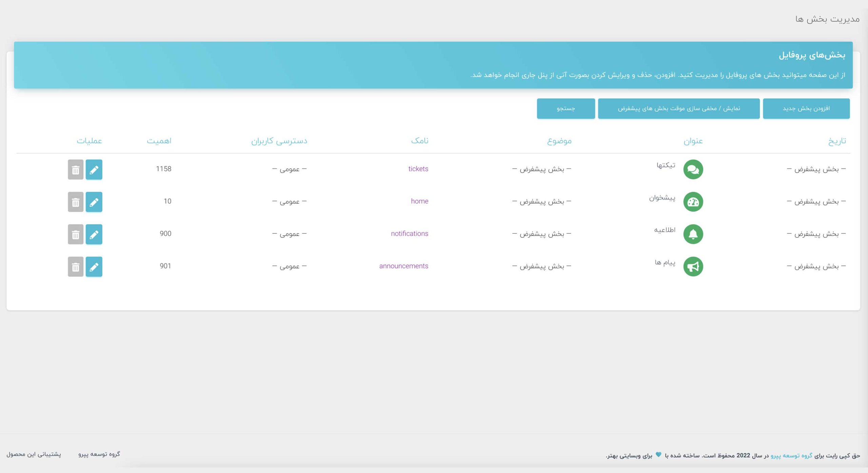
Task: Click the پیشخوان title text
Action: tap(662, 198)
